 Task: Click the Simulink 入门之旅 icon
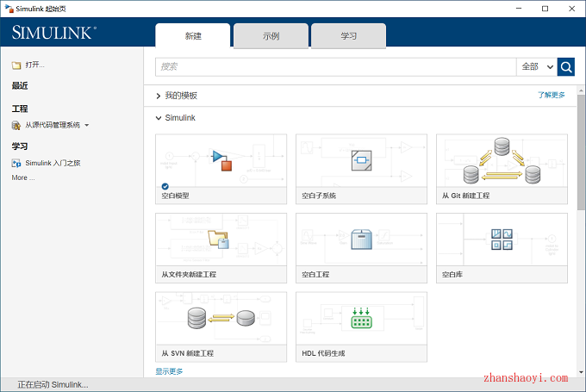click(16, 164)
